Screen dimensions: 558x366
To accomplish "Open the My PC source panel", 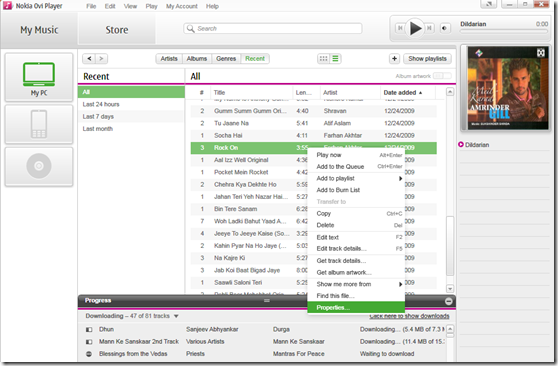I will [39, 77].
